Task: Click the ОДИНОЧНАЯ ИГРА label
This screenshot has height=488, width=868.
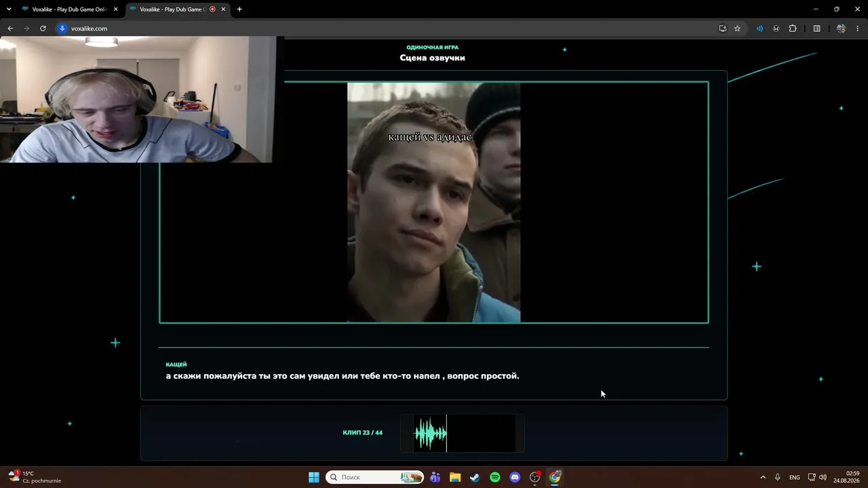Action: 433,47
